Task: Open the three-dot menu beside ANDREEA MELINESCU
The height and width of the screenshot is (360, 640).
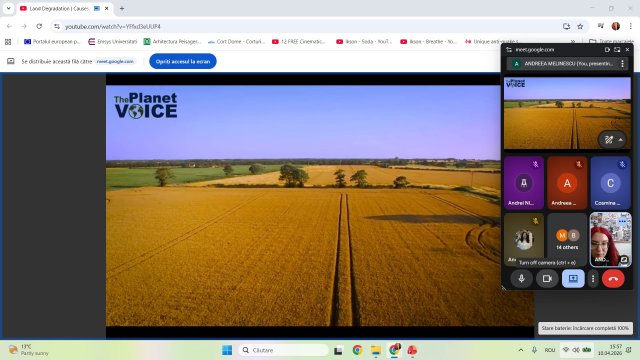Action: [x=622, y=64]
